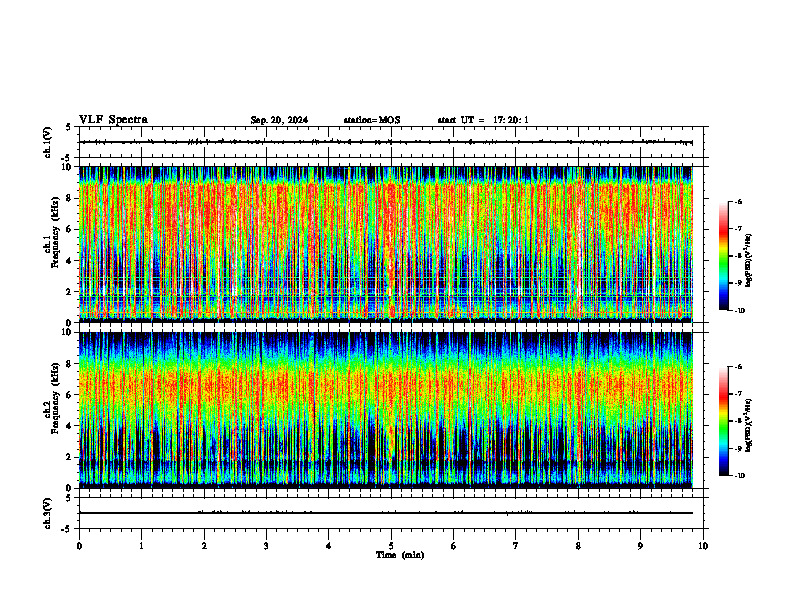The image size is (792, 612).
Task: Click the "-8" label on ch.1 color scale
Action: pyautogui.click(x=739, y=256)
